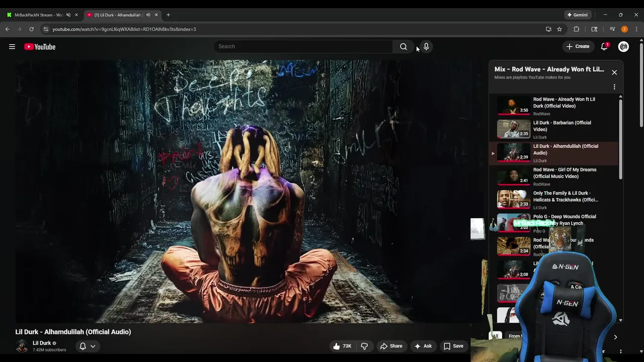Open the notifications bell
Image resolution: width=644 pixels, height=362 pixels.
pos(604,47)
